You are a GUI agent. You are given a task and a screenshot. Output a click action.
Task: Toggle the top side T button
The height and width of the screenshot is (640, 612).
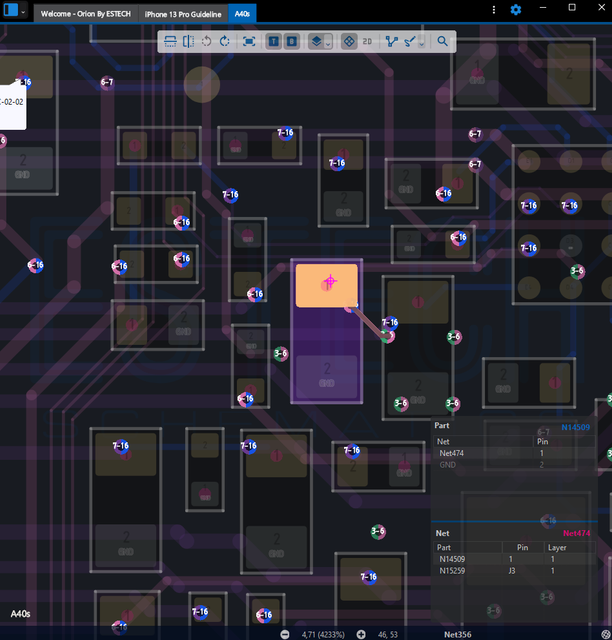coord(274,41)
